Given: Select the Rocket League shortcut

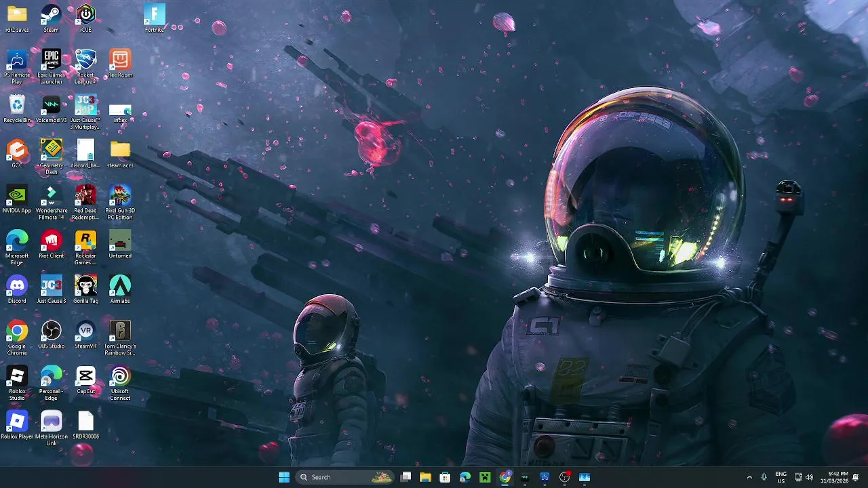Looking at the screenshot, I should click(85, 66).
